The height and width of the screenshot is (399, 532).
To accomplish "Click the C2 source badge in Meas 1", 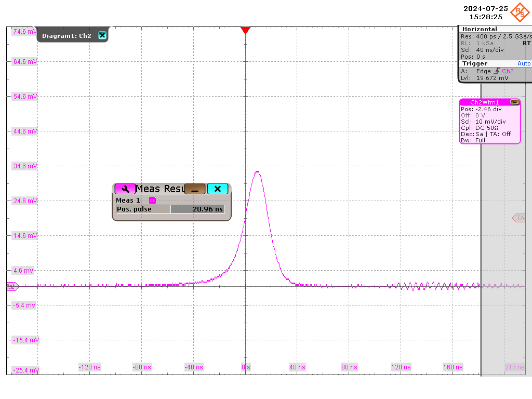I will pyautogui.click(x=152, y=200).
